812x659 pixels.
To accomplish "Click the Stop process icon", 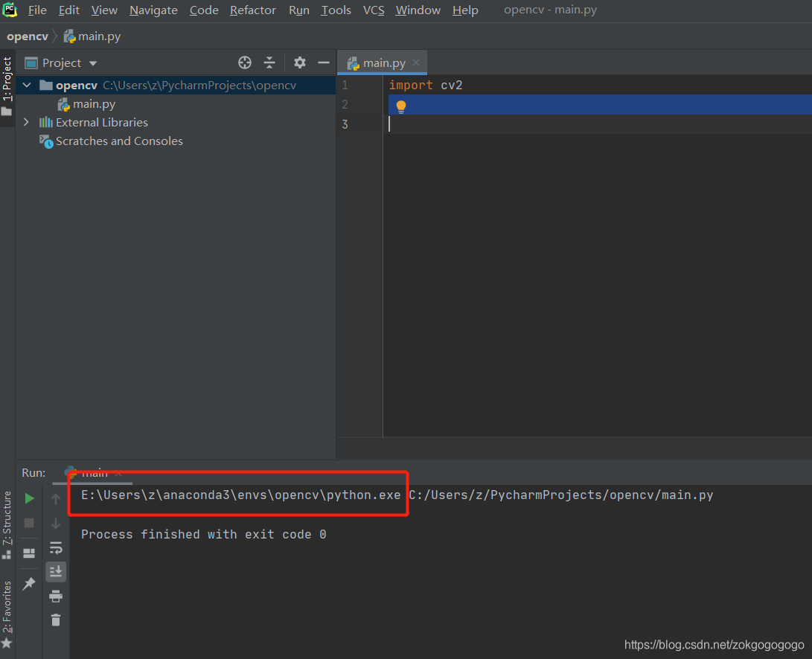I will point(30,523).
